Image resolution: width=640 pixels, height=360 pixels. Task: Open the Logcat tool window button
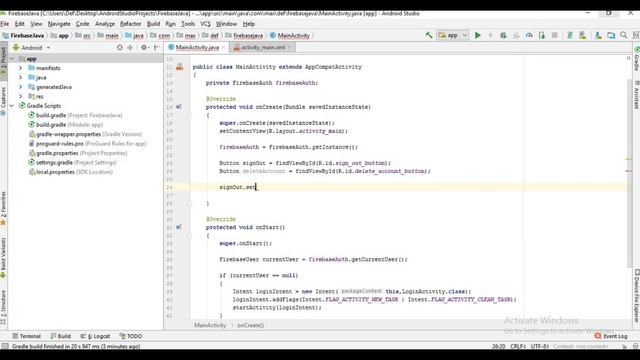95,336
